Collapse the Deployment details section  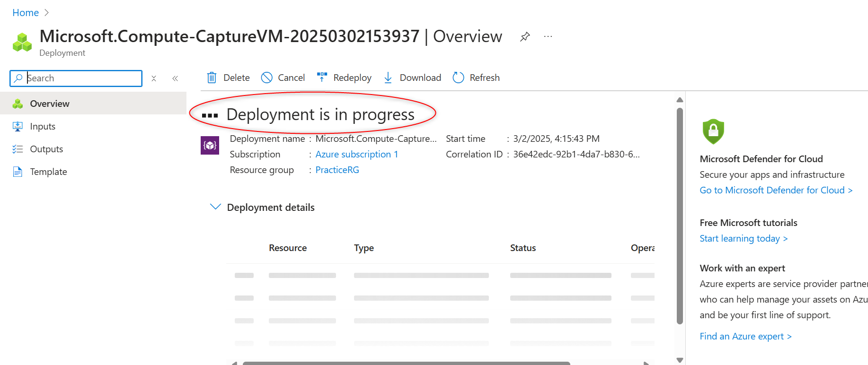pyautogui.click(x=215, y=207)
